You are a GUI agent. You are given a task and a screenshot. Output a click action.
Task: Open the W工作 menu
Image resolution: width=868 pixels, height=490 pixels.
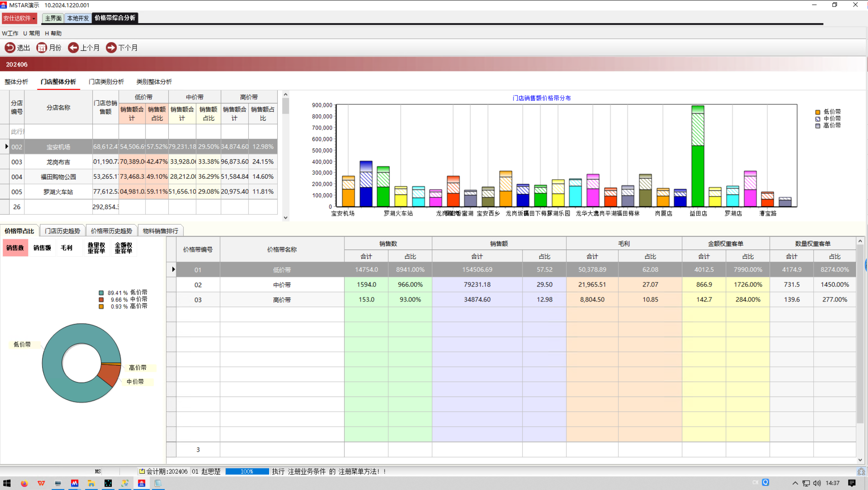(10, 33)
